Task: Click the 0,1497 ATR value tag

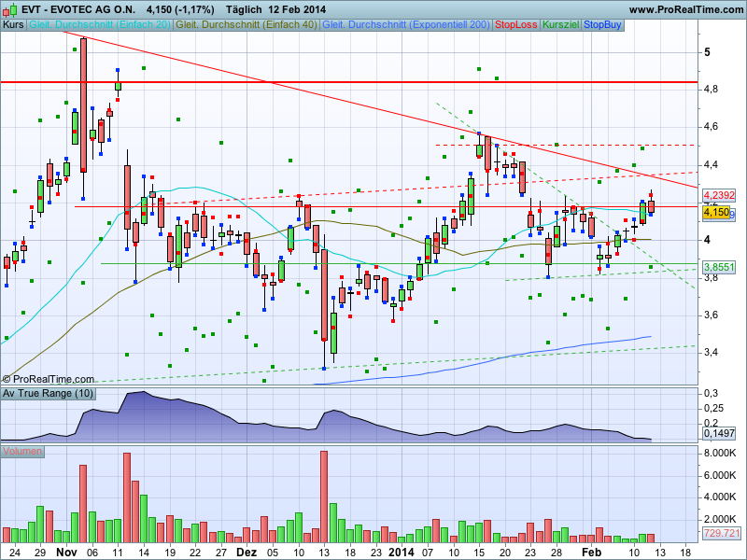Action: pyautogui.click(x=719, y=433)
